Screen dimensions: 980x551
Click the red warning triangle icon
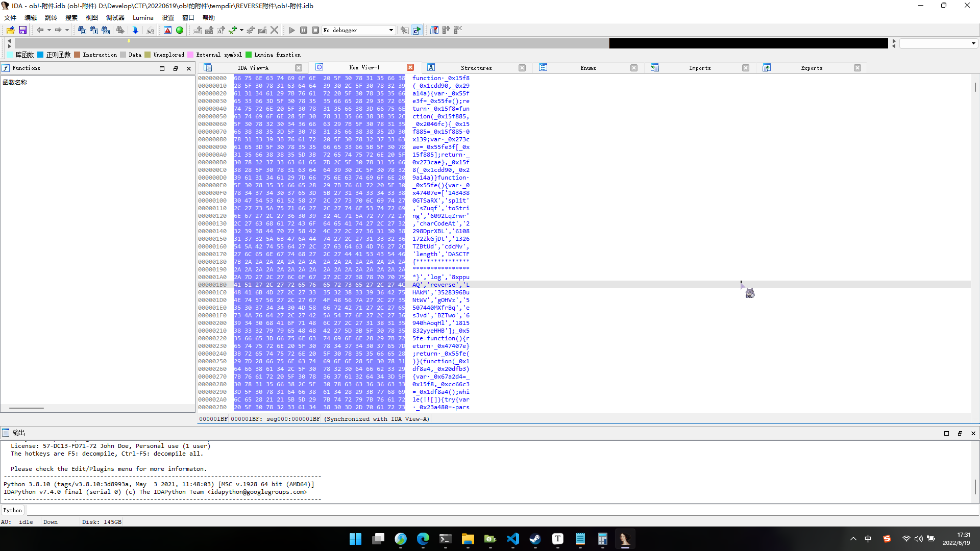[x=167, y=30]
